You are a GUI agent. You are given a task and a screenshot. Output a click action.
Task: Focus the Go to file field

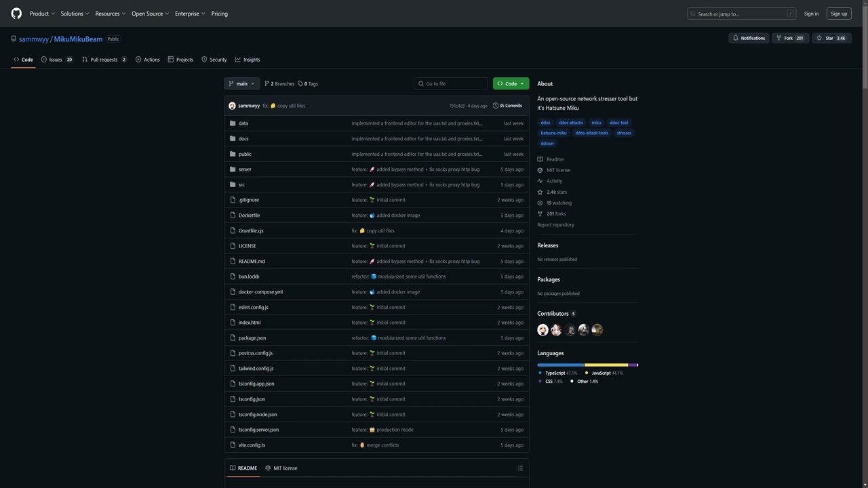[x=451, y=84]
